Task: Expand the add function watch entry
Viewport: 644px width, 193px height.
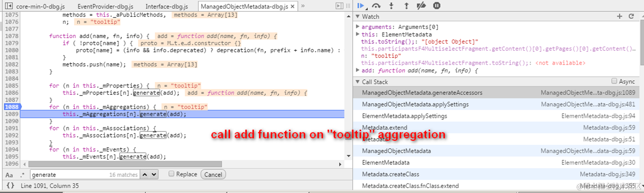Action: (x=358, y=70)
